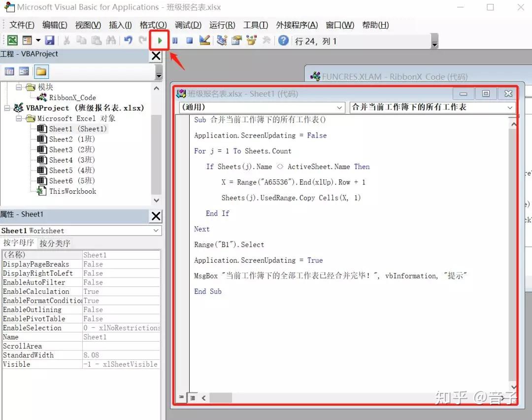Click the code window horizontal scrollbar thumb
This screenshot has width=532, height=420.
pyautogui.click(x=221, y=398)
